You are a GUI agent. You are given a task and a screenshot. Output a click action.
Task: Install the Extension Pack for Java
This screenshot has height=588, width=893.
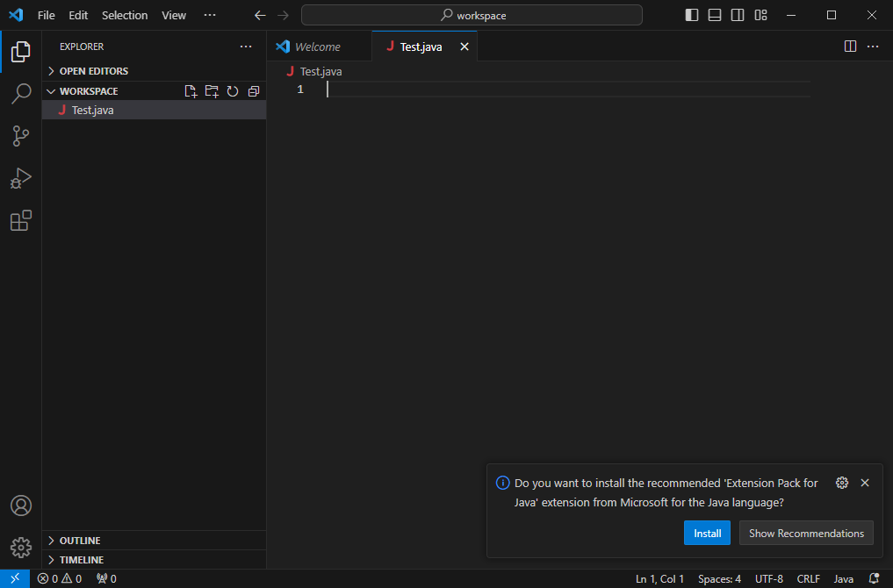click(x=707, y=533)
